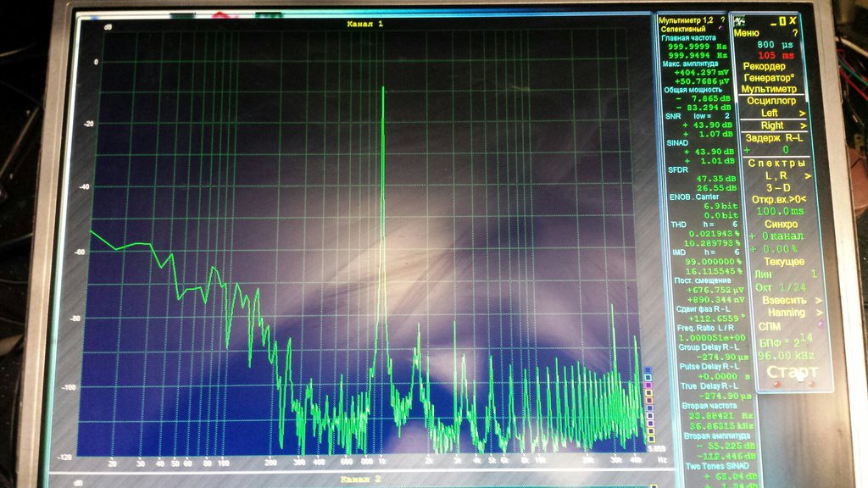Select the Задерж R–L option
The width and height of the screenshot is (868, 488).
click(x=773, y=138)
